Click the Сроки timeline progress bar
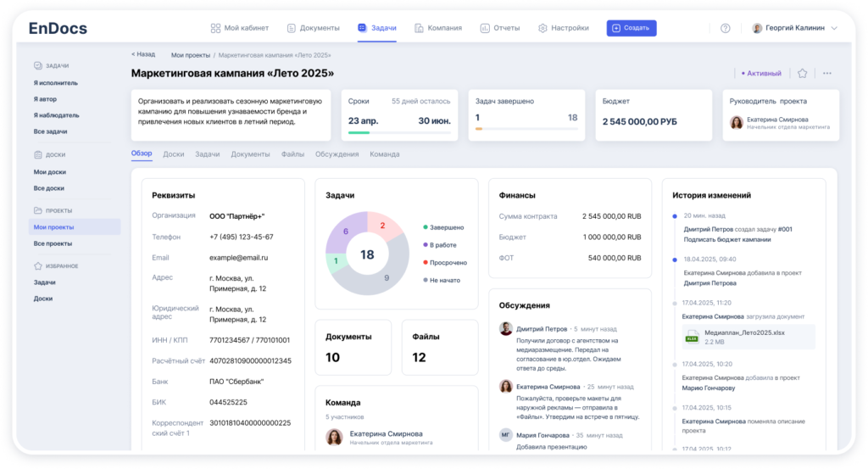This screenshot has width=868, height=469. click(x=398, y=131)
